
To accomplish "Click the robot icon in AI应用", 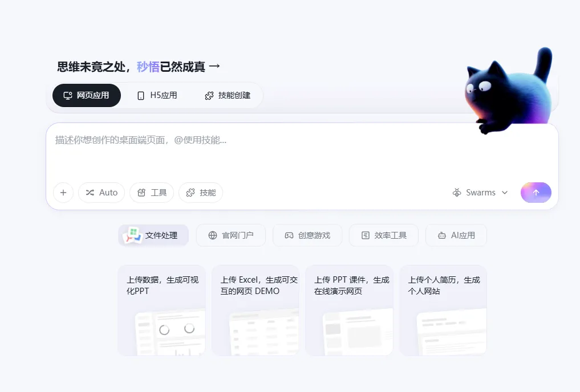I will 442,235.
